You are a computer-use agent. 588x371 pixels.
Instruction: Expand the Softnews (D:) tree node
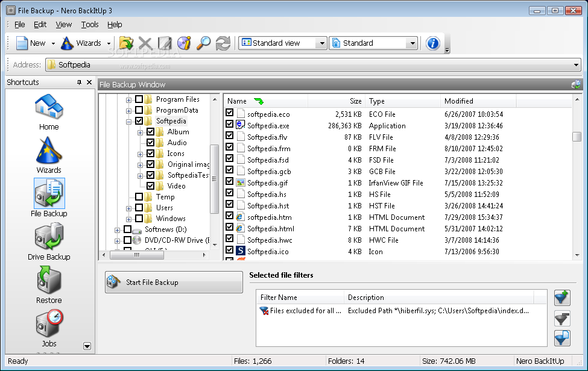click(118, 230)
